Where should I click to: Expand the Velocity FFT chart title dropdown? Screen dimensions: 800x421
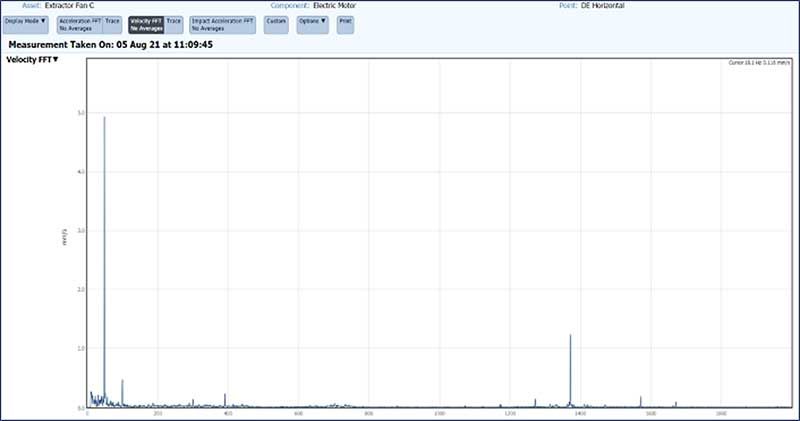point(32,60)
